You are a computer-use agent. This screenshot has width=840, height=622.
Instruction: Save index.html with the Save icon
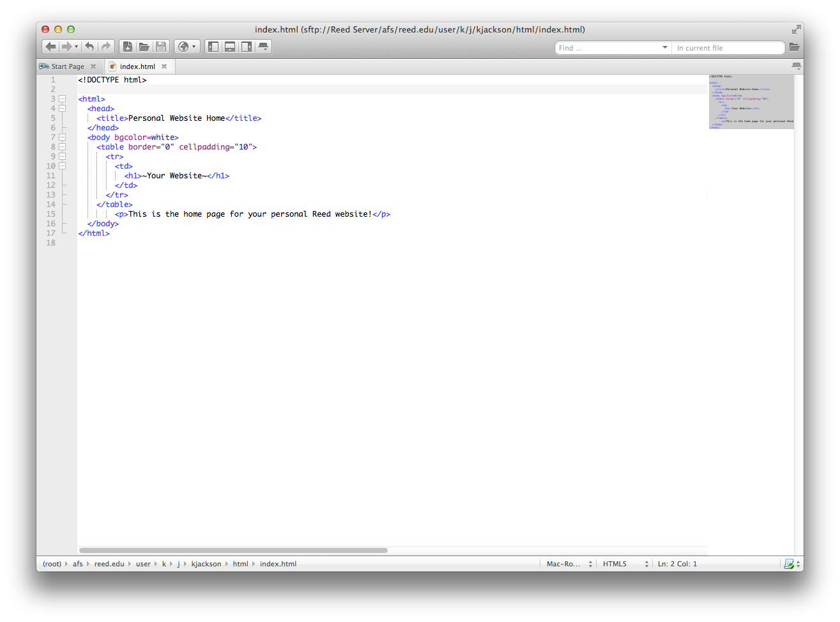pos(161,46)
